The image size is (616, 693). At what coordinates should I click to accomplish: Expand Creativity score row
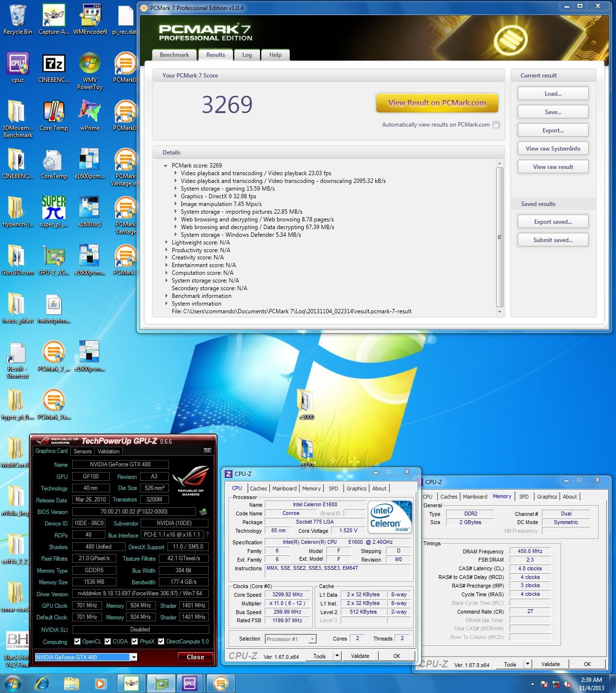tap(167, 257)
